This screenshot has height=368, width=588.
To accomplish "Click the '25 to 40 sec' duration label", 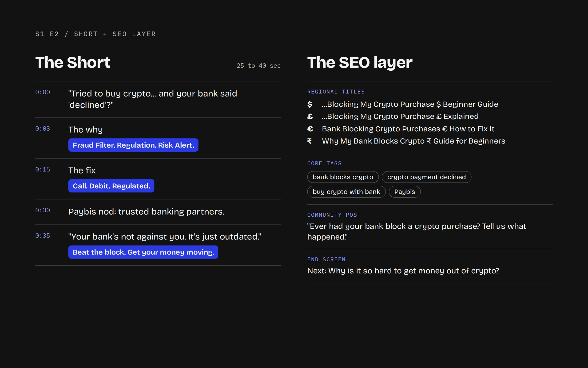I will 259,66.
